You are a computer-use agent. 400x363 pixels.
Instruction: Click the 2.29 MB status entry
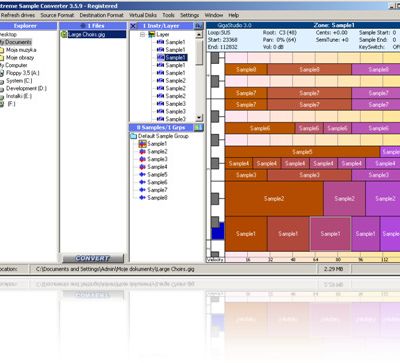tap(334, 269)
